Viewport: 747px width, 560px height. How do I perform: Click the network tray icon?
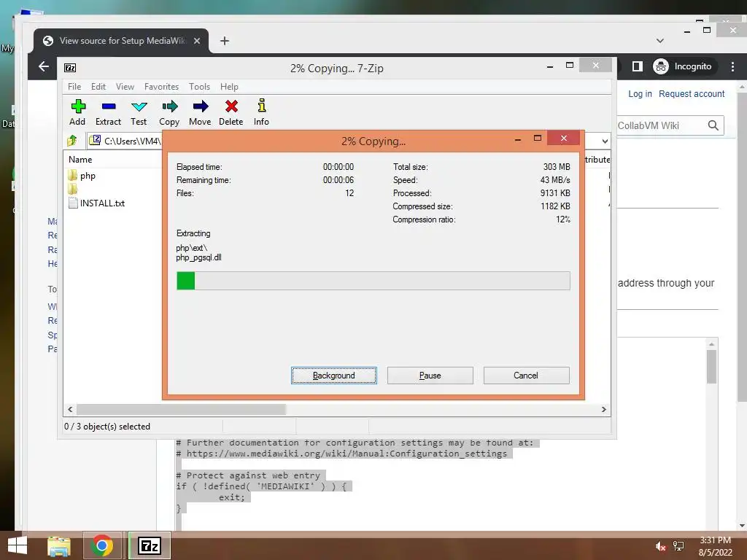678,546
